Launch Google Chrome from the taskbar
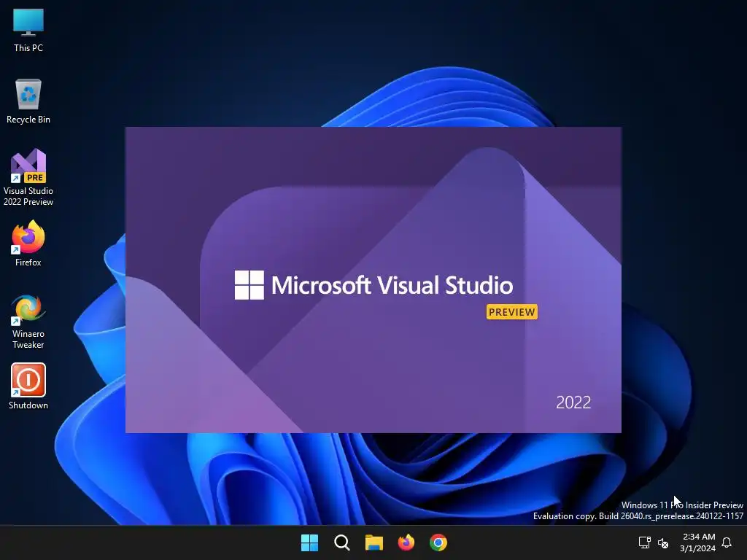747x560 pixels. click(x=438, y=542)
